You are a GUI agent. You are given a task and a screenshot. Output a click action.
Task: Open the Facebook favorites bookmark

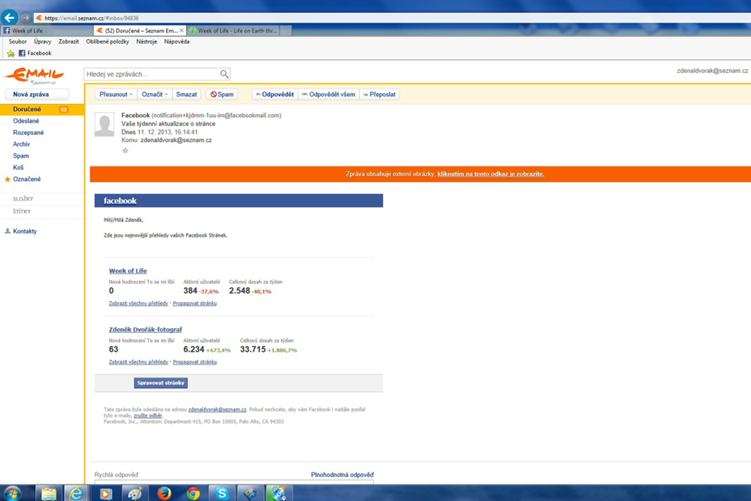pyautogui.click(x=34, y=53)
